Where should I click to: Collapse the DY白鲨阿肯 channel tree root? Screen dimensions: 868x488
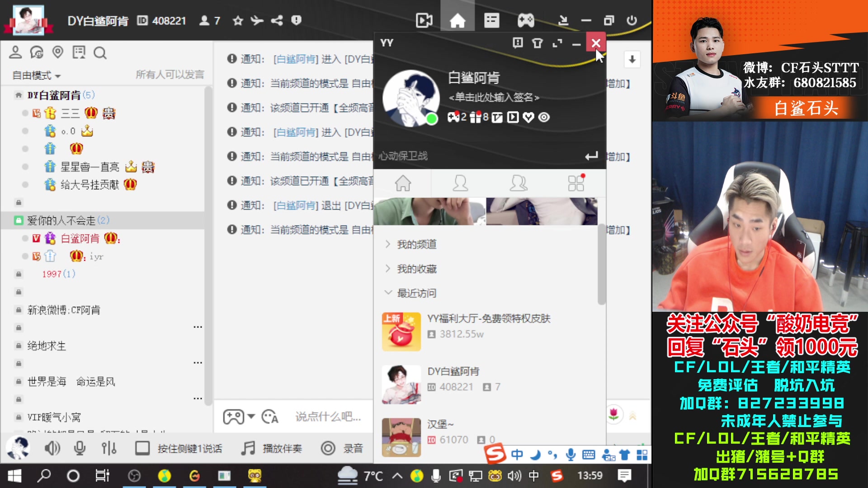pos(19,95)
